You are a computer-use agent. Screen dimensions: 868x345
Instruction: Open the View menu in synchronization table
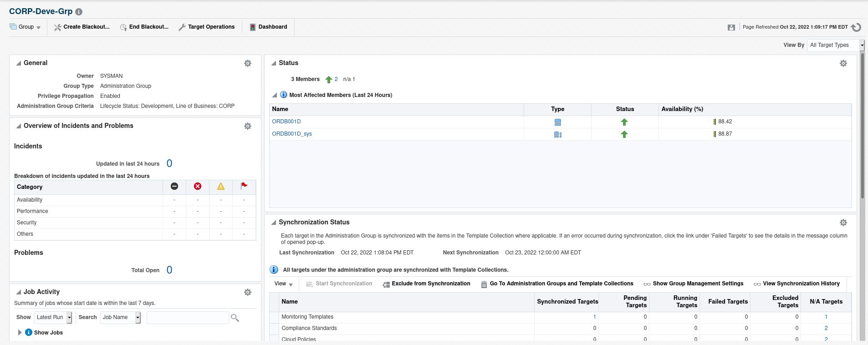(283, 284)
